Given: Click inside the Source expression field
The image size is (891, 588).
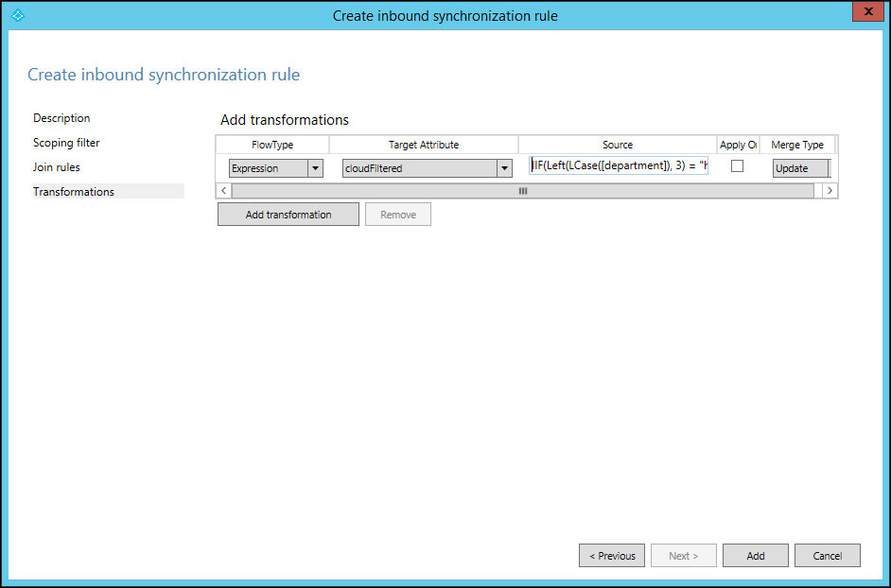Looking at the screenshot, I should click(x=618, y=164).
